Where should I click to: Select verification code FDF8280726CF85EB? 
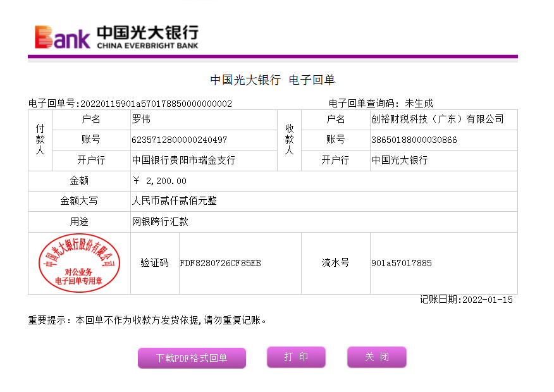pos(221,263)
